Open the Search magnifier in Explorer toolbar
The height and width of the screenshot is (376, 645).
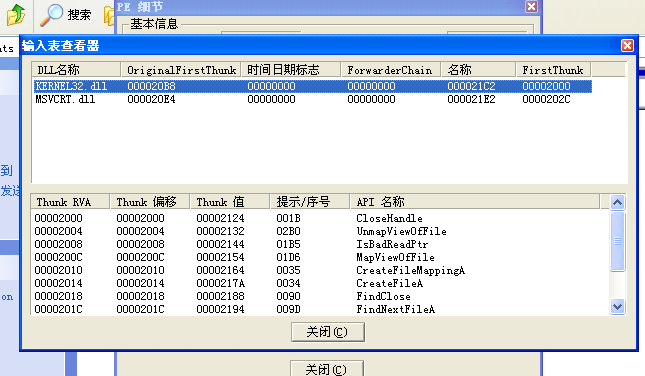pos(51,15)
